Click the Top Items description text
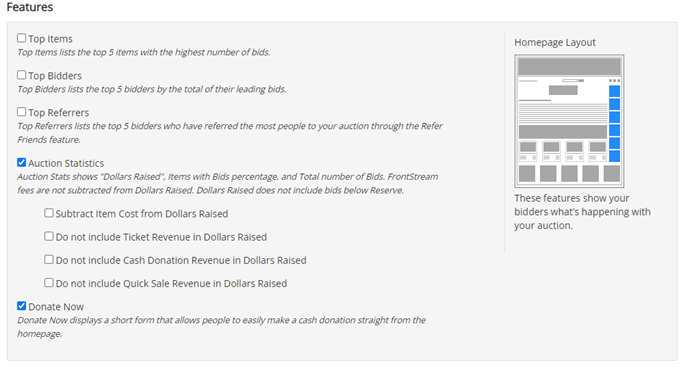Screen dimensions: 694x369 144,52
